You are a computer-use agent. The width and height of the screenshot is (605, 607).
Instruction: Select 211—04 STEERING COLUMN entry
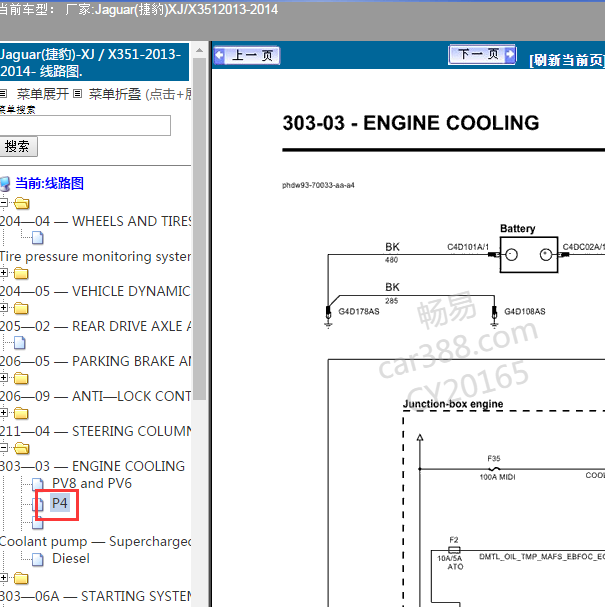[x=95, y=431]
